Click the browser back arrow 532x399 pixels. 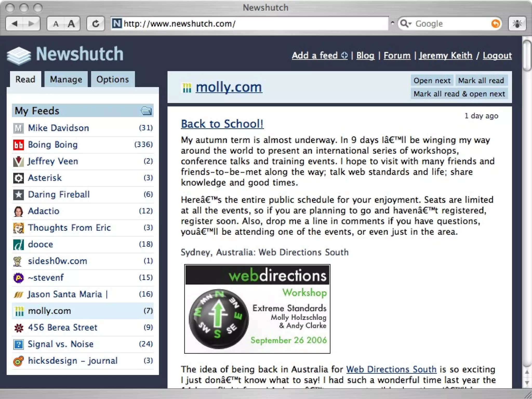pos(15,24)
